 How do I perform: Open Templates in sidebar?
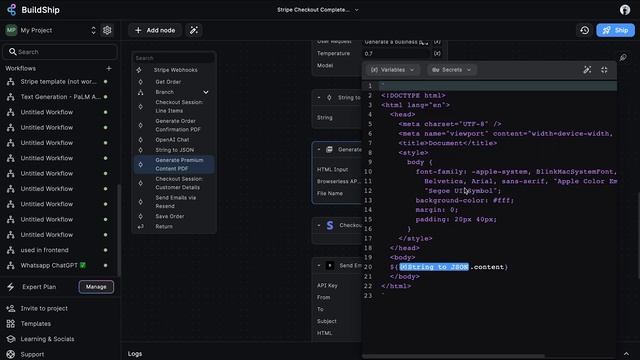click(x=36, y=324)
